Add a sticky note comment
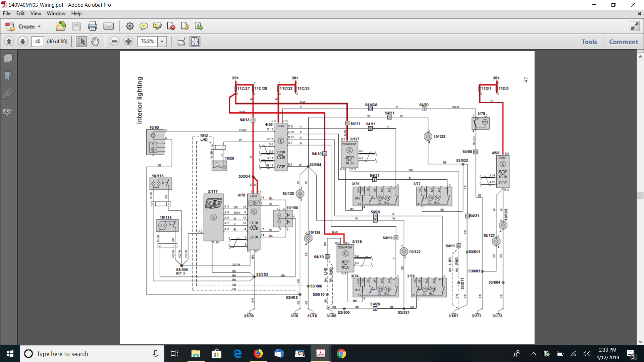 pyautogui.click(x=144, y=26)
